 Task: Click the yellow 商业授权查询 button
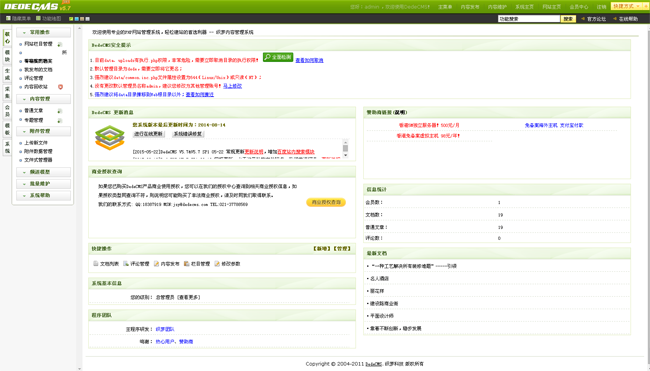tap(326, 202)
